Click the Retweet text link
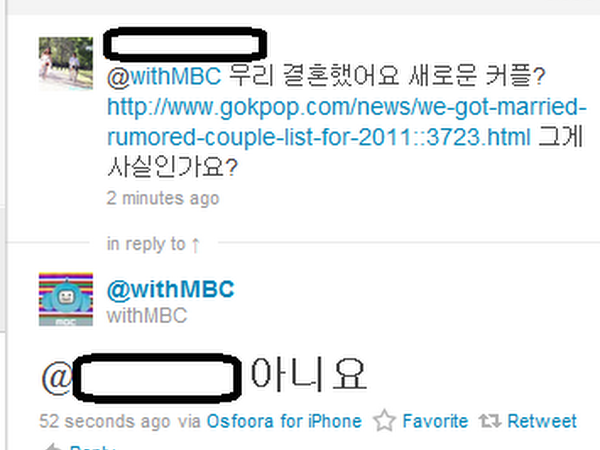This screenshot has height=450, width=600. pos(541,421)
